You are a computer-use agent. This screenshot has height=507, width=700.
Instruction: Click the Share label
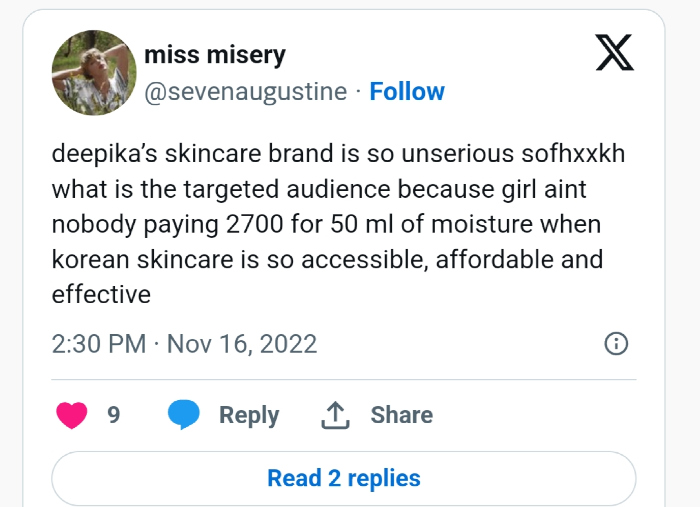(x=401, y=414)
